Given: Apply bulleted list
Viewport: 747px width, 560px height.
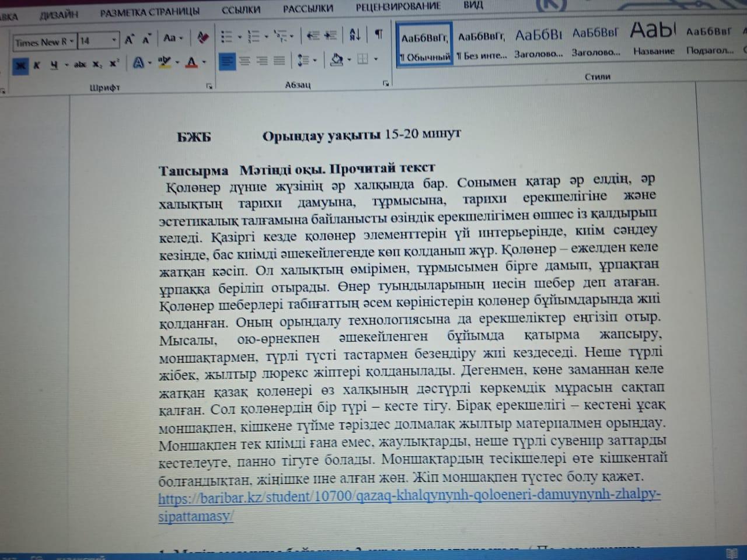Looking at the screenshot, I should pyautogui.click(x=227, y=37).
